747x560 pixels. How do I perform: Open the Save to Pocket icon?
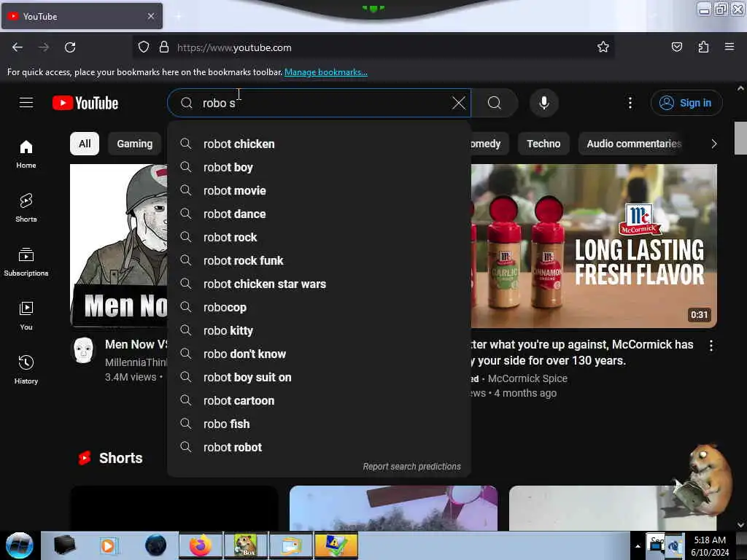click(676, 47)
